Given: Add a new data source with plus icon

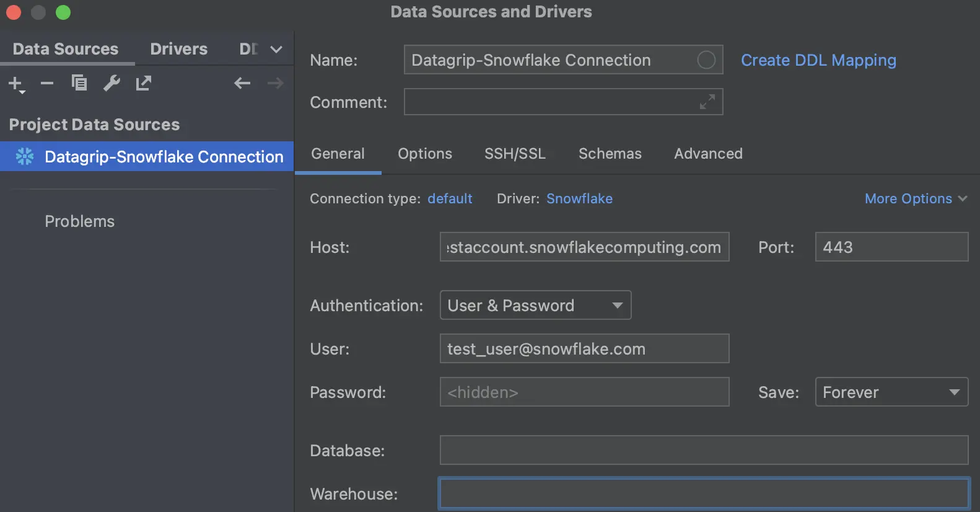Looking at the screenshot, I should pos(16,84).
